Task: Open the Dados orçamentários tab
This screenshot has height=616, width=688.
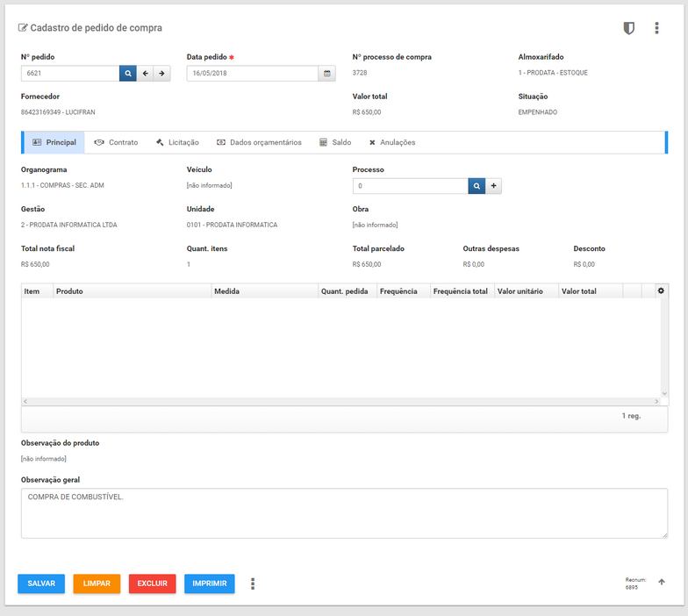Action: click(x=259, y=142)
